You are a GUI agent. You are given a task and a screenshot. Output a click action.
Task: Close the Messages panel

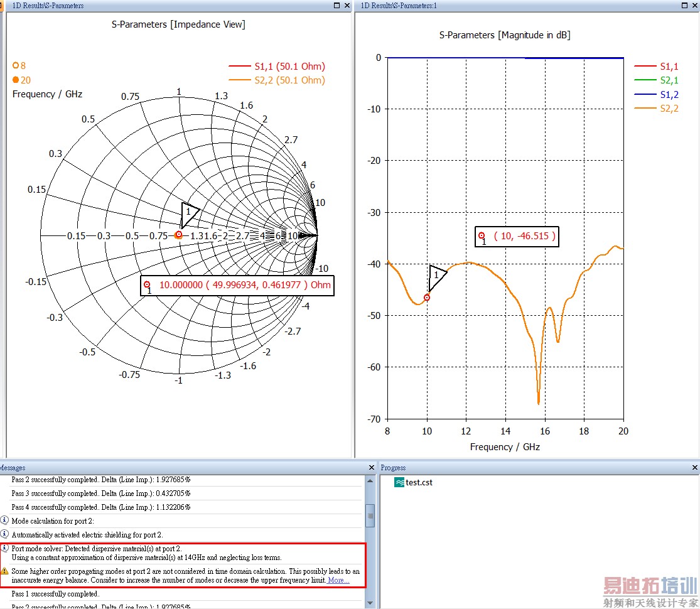point(372,468)
